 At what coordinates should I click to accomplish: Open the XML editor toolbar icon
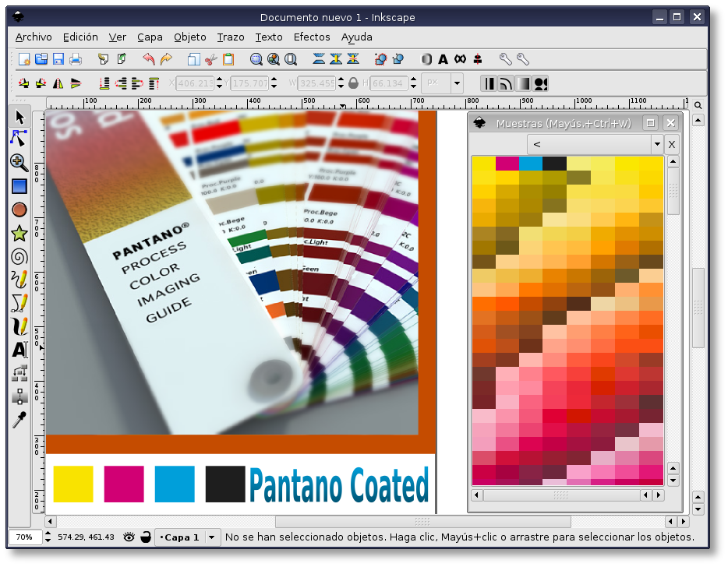point(460,59)
